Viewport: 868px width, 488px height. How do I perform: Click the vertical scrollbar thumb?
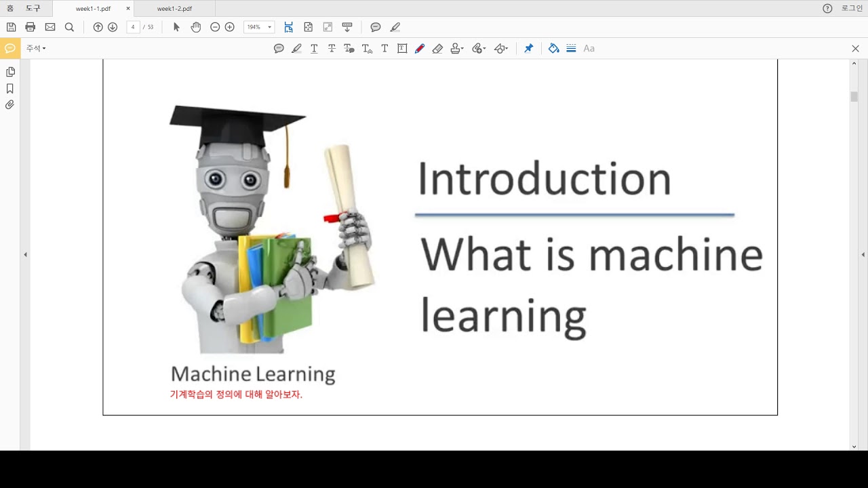pos(854,97)
